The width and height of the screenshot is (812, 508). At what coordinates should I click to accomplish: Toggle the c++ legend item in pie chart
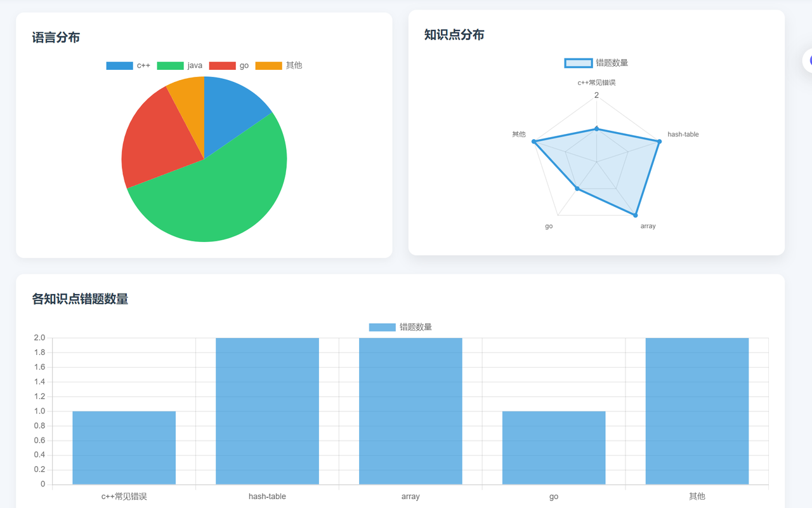128,65
